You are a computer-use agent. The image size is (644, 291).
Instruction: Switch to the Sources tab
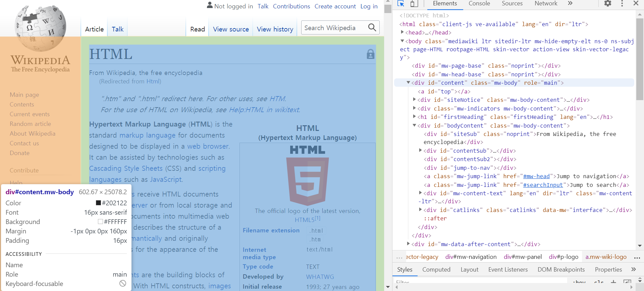coord(512,4)
